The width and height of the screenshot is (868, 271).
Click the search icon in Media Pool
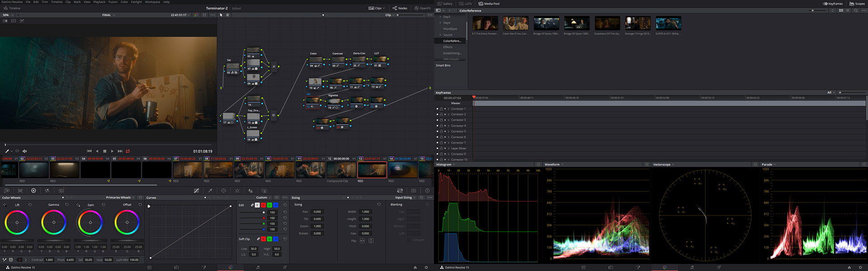pyautogui.click(x=856, y=10)
